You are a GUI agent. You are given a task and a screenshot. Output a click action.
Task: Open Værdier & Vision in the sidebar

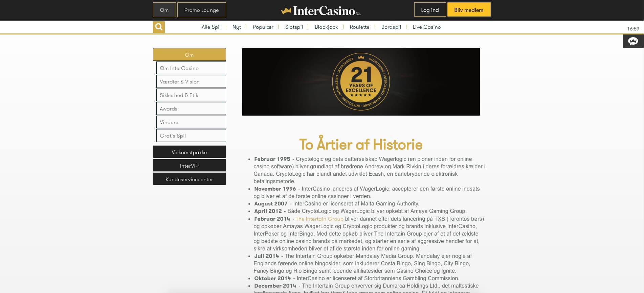(x=191, y=81)
